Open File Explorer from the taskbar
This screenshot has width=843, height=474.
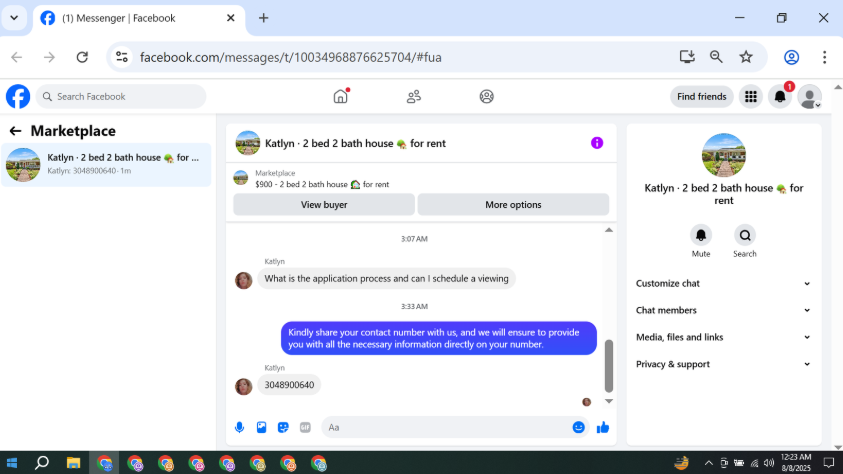(x=73, y=463)
